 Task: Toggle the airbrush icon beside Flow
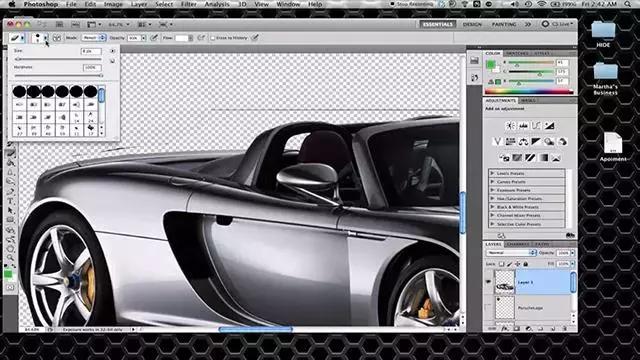pos(201,38)
